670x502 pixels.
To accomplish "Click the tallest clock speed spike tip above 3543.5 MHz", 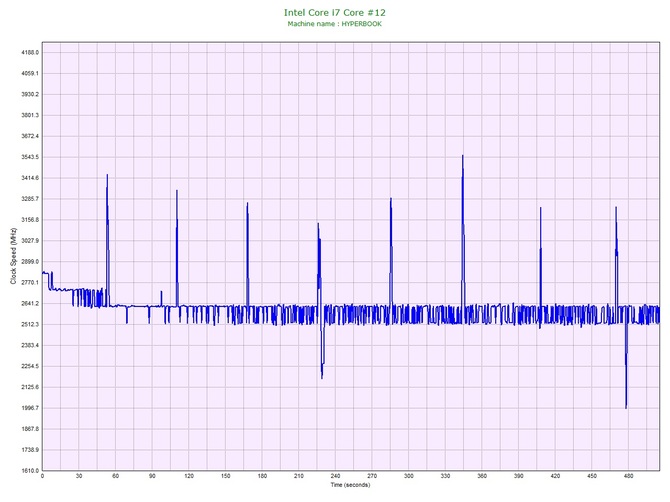I will pyautogui.click(x=462, y=156).
